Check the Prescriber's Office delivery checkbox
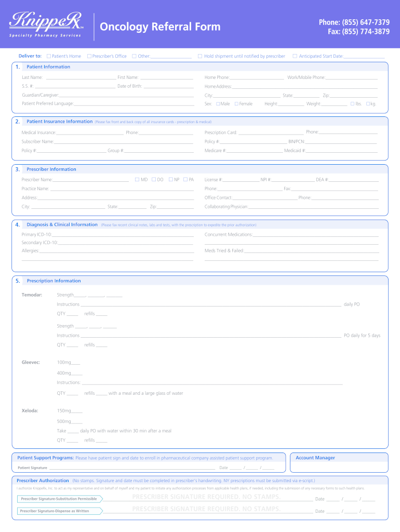Screen dimensions: 400x532 coord(89,56)
